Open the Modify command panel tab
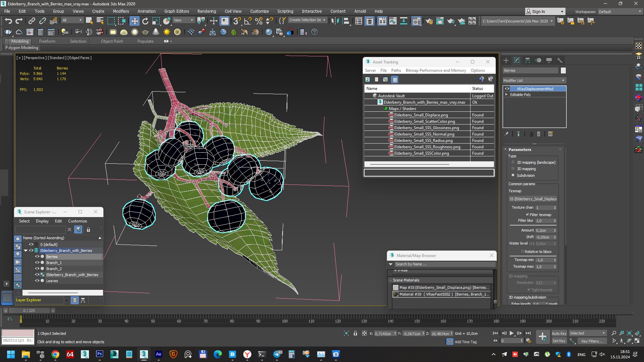Image resolution: width=644 pixels, height=362 pixels. pos(517,60)
